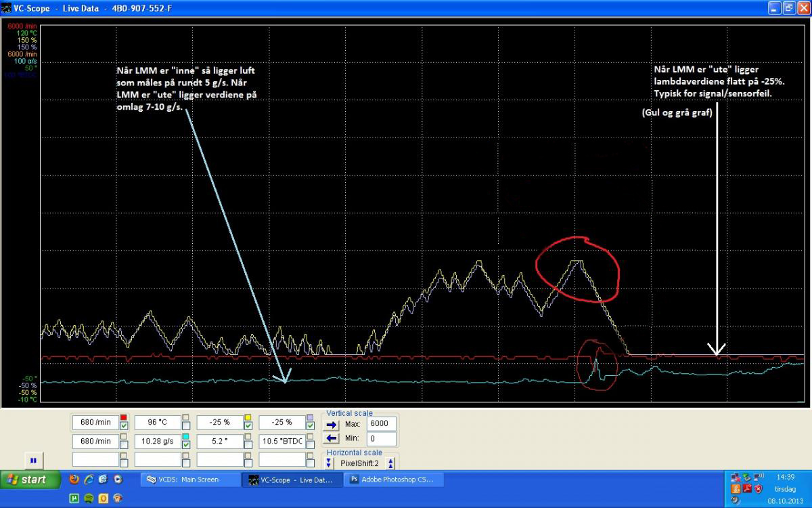Click the Adobe Reader tray icon
Screen dimensions: 812x508
[747, 489]
